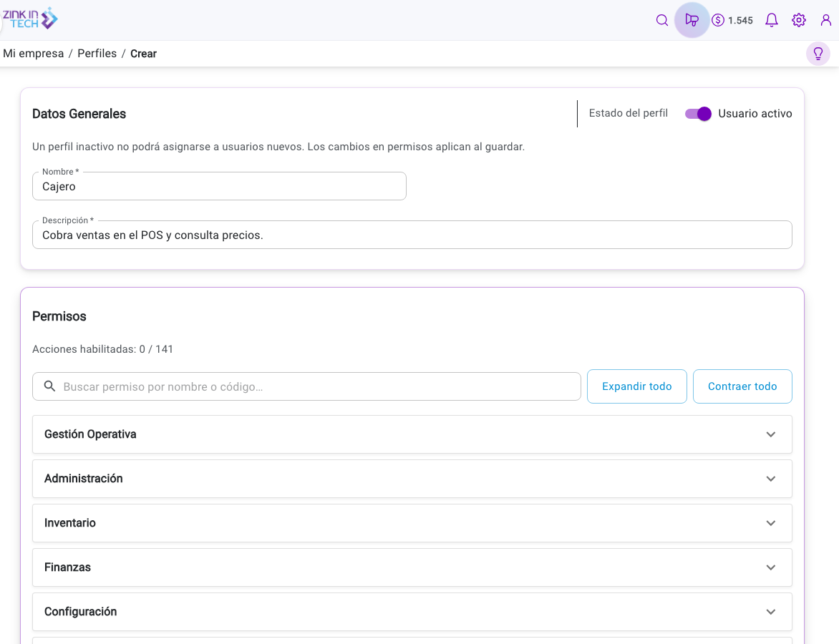839x644 pixels.
Task: Click the dollar coin balance icon
Action: point(718,20)
